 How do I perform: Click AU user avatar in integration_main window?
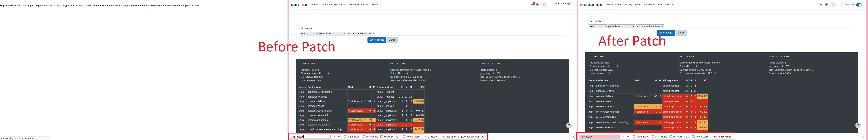click(834, 5)
